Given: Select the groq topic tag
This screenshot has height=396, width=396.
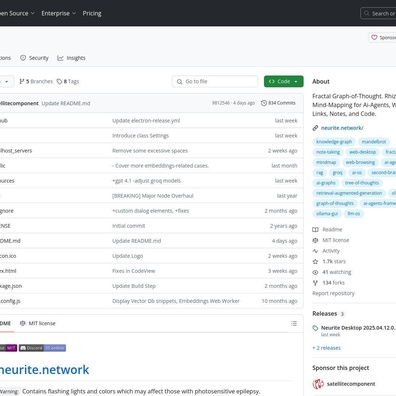Looking at the screenshot, I should pos(337,173).
